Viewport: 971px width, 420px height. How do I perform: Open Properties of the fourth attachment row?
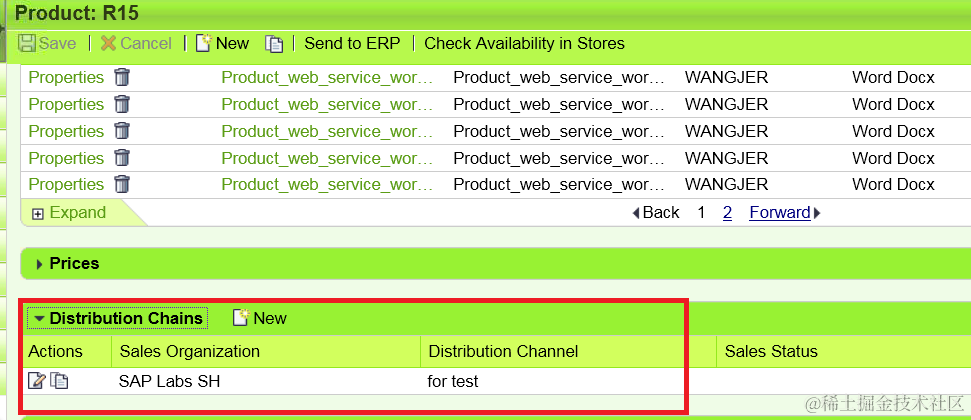point(66,158)
